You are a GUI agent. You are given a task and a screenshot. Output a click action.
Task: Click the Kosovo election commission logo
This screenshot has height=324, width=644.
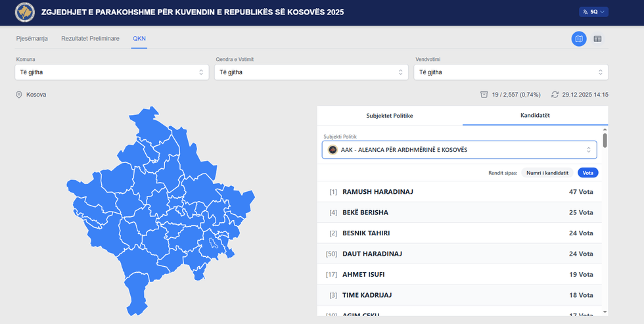25,12
